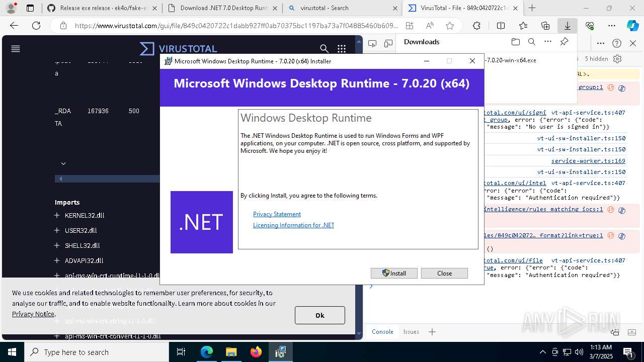Toggle DevTools quick view dock position
Viewport: 644px width, 362px height.
(x=615, y=332)
